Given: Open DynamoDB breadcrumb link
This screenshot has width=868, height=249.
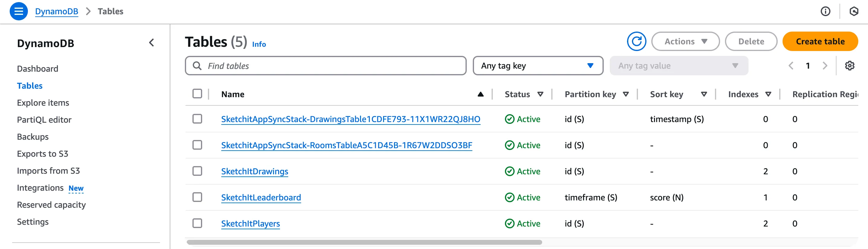Looking at the screenshot, I should pyautogui.click(x=57, y=12).
